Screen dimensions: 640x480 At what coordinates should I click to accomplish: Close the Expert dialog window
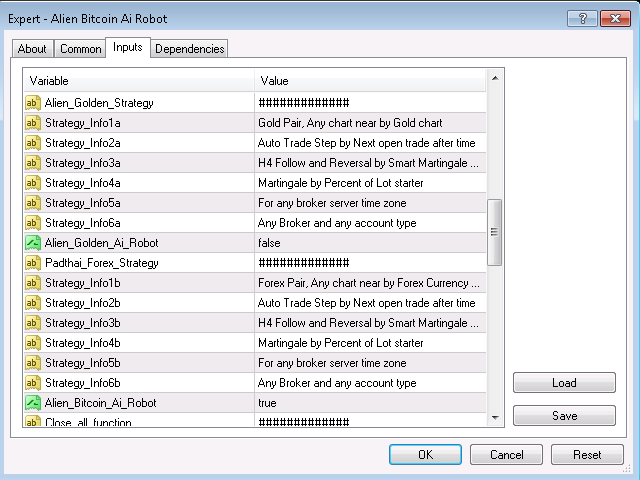click(x=615, y=19)
